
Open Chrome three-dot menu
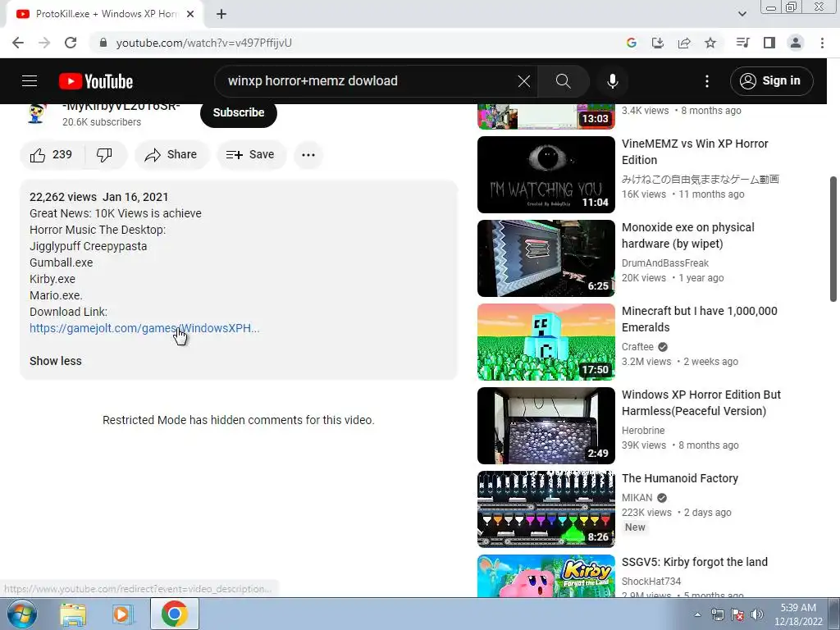click(822, 43)
